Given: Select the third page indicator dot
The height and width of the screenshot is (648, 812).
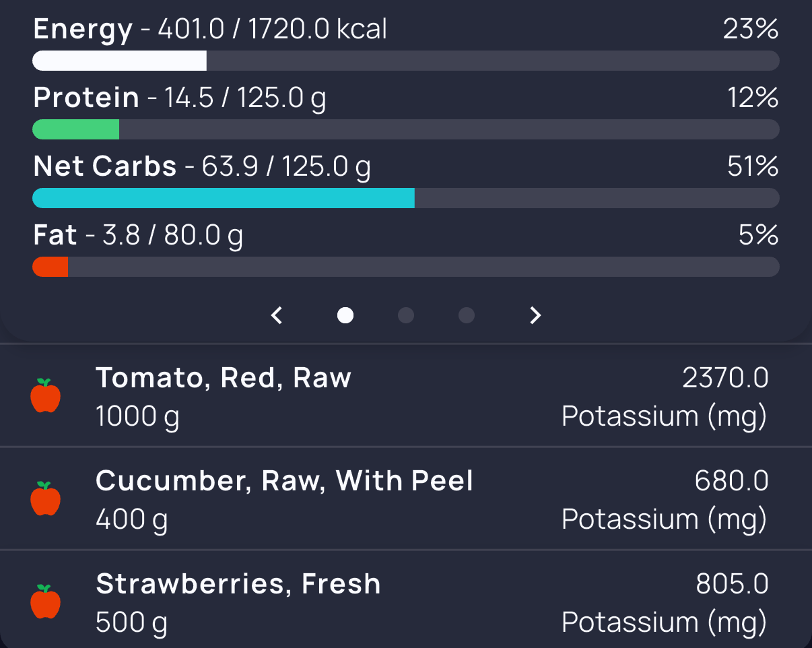Looking at the screenshot, I should (x=467, y=315).
